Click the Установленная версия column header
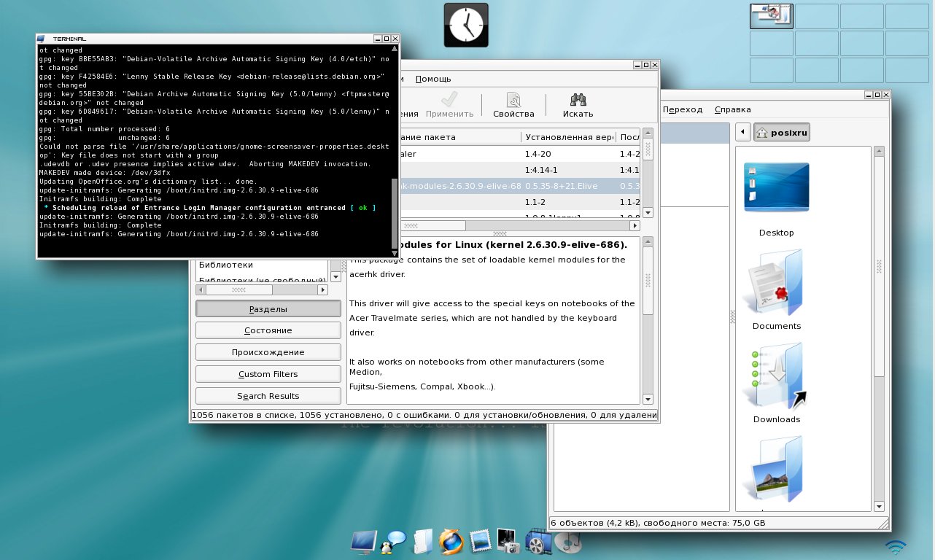 568,137
